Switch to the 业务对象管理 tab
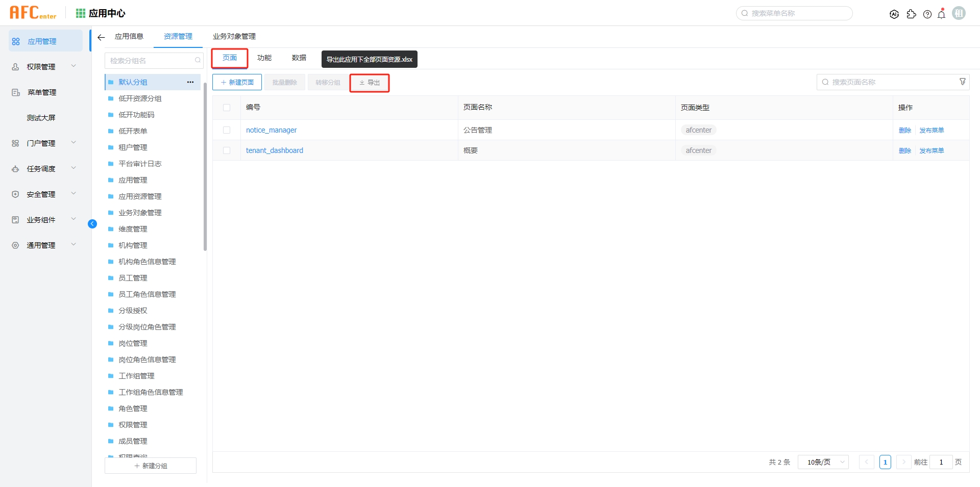This screenshot has width=980, height=487. (234, 37)
